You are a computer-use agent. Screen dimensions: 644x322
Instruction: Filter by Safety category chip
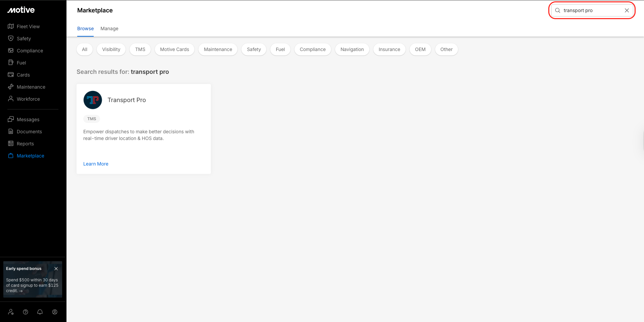tap(254, 49)
